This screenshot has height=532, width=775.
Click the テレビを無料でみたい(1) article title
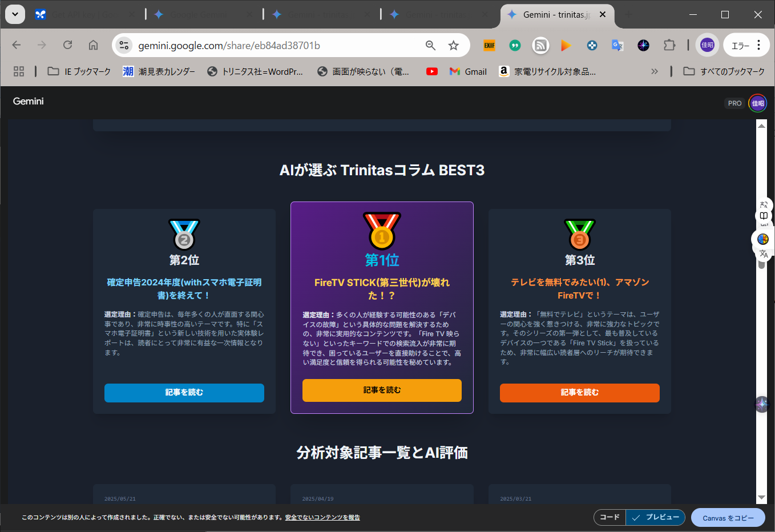click(580, 289)
